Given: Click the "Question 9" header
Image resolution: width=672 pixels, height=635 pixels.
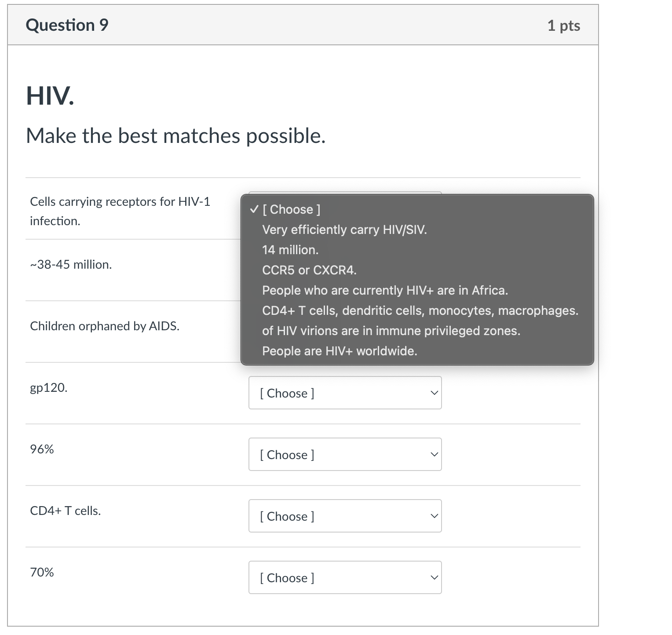Looking at the screenshot, I should 66,25.
